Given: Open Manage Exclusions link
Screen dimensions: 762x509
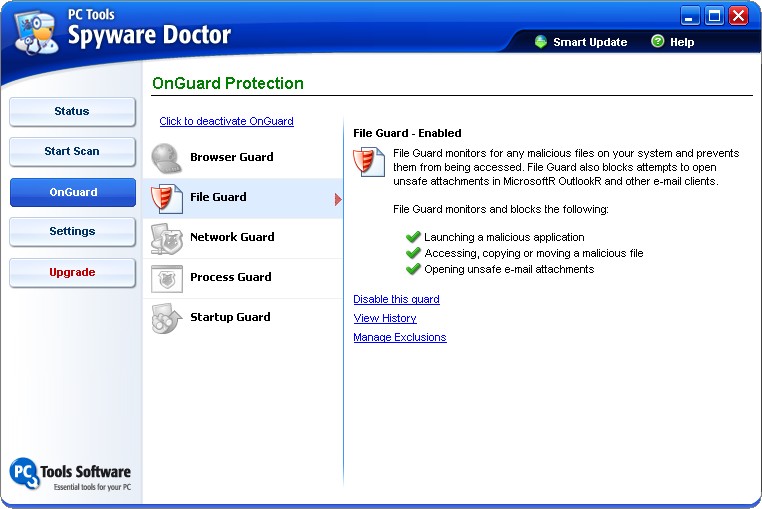Looking at the screenshot, I should point(400,337).
